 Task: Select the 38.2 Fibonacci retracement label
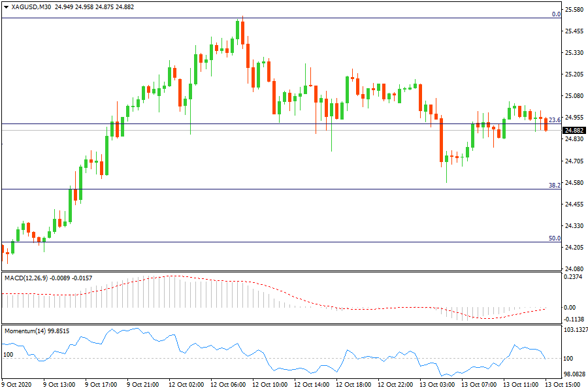555,186
